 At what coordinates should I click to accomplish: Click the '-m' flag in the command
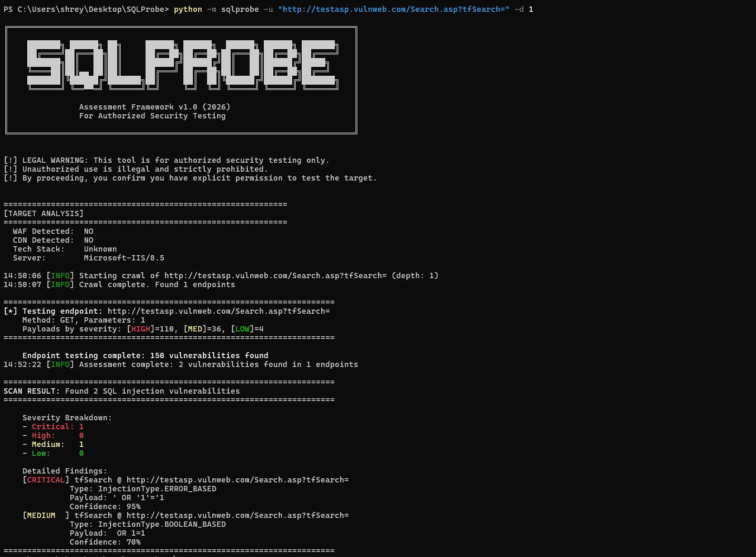click(x=212, y=9)
